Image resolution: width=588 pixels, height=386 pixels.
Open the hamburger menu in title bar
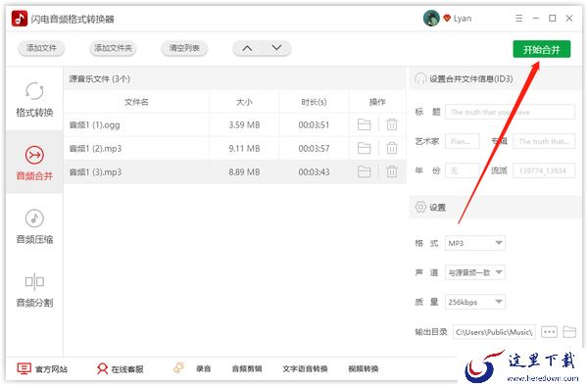[x=518, y=18]
